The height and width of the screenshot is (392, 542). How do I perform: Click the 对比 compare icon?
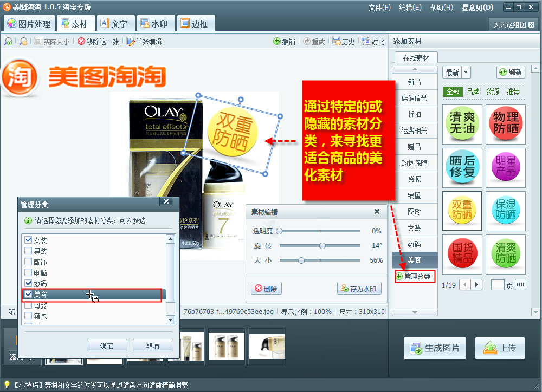point(366,42)
